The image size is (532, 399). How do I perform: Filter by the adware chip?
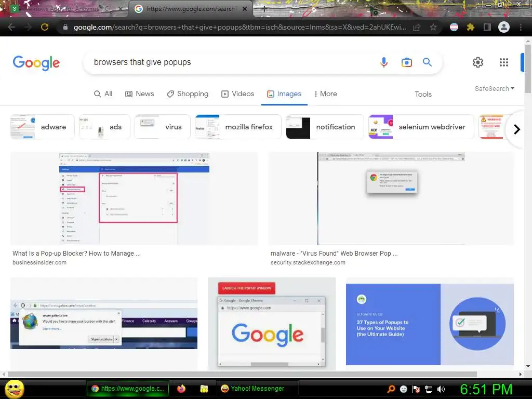coord(43,127)
